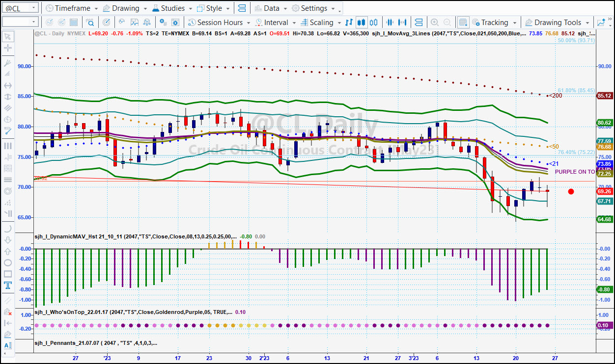The height and width of the screenshot is (364, 615).
Task: Click the orange 76.68 price tag
Action: tap(604, 147)
